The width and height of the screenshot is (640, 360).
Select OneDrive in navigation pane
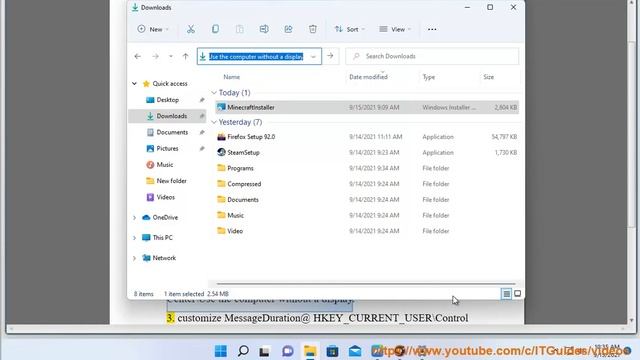tap(165, 218)
